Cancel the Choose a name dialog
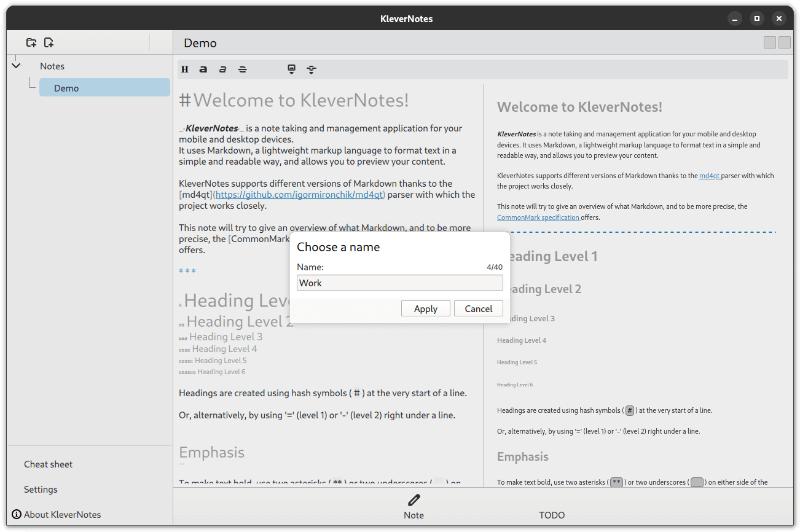Viewport: 800px width, 532px height. (478, 308)
